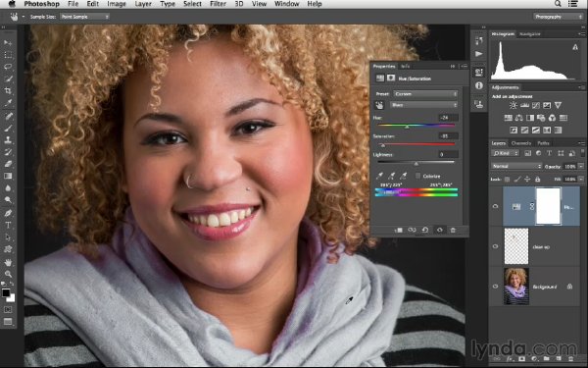Select the Pen tool
The height and width of the screenshot is (368, 588).
point(8,213)
